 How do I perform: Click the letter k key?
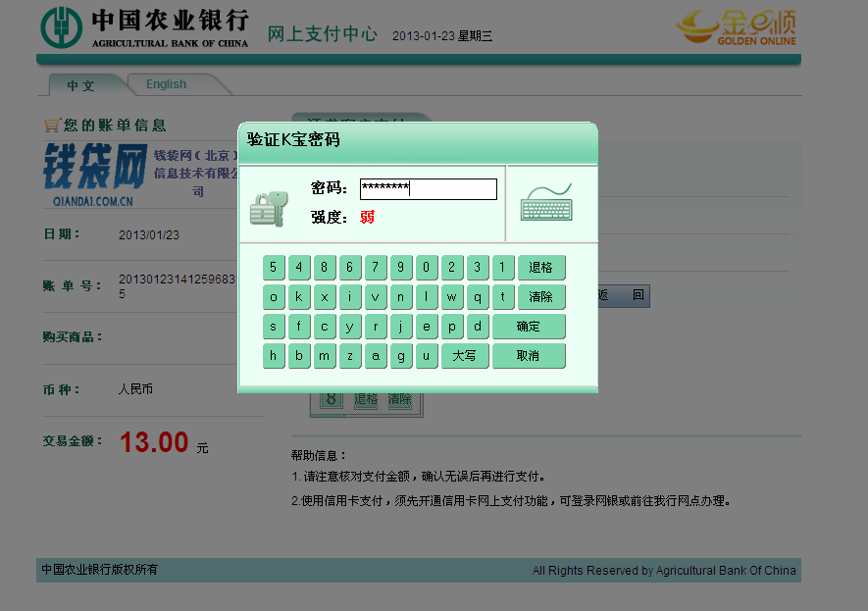[x=299, y=296]
